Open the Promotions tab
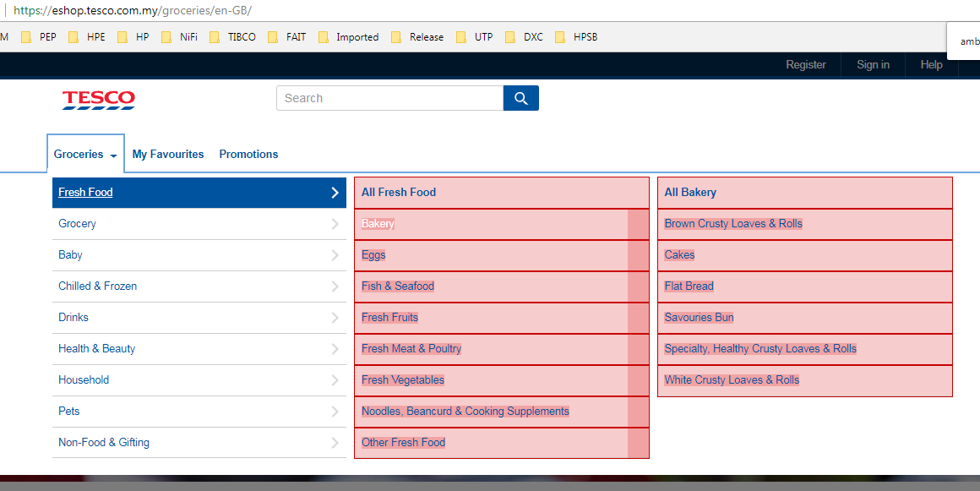 point(248,155)
